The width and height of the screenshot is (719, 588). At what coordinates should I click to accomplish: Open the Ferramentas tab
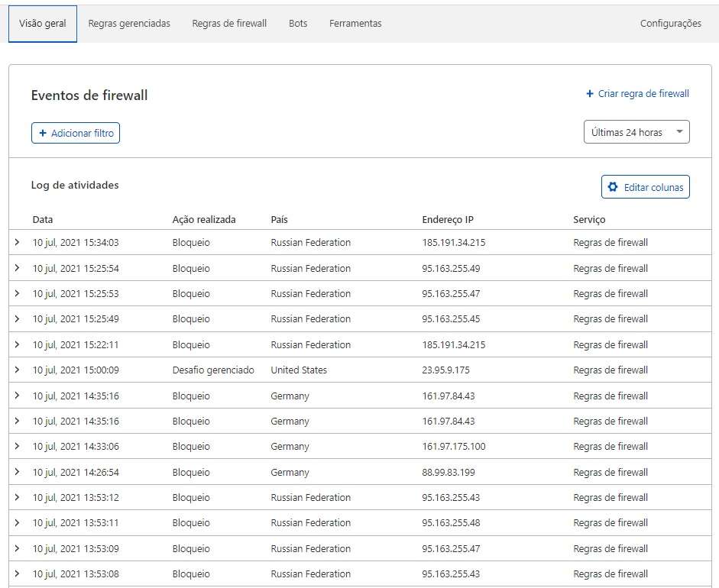(x=355, y=24)
